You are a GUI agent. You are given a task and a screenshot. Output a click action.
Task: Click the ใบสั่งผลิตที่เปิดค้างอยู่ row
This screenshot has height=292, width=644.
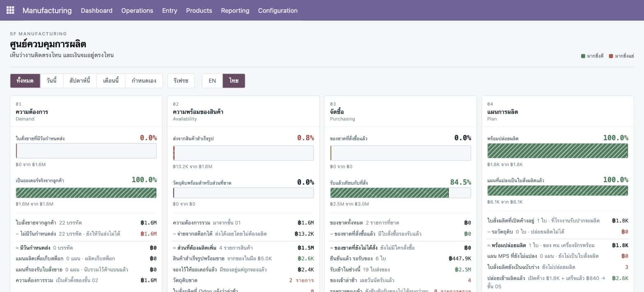point(558,221)
